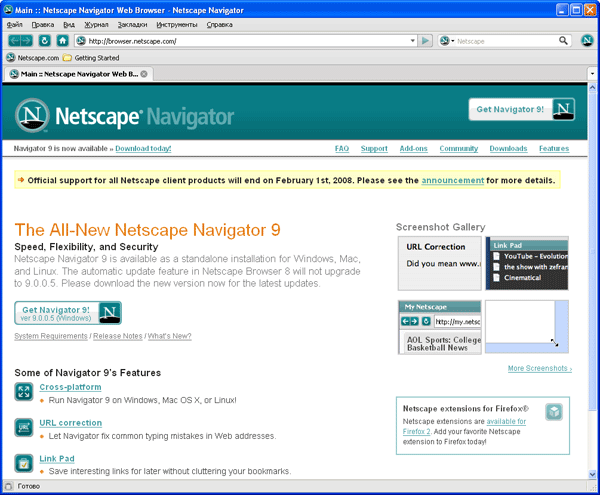Click the scrollbar up arrow
Viewport: 600px width, 495px height.
coord(592,88)
